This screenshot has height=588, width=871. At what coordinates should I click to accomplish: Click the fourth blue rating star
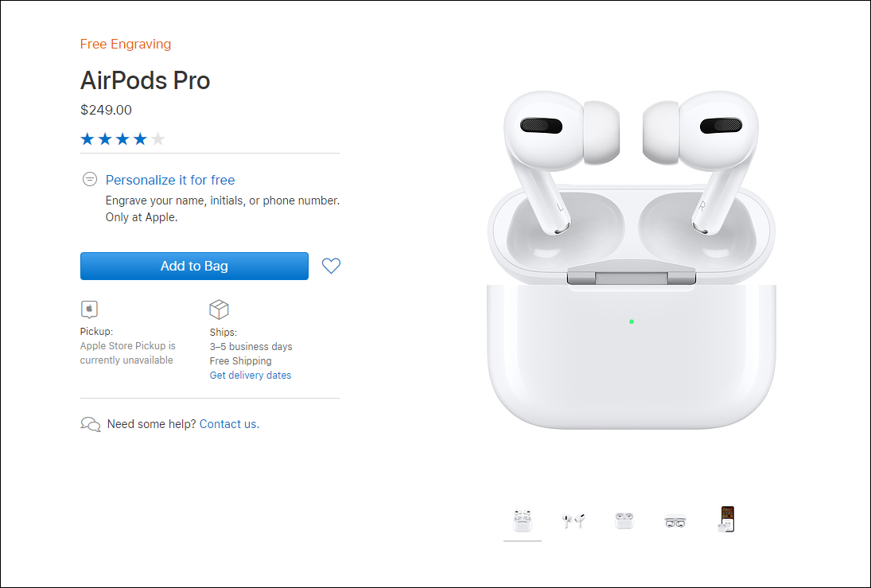point(141,139)
